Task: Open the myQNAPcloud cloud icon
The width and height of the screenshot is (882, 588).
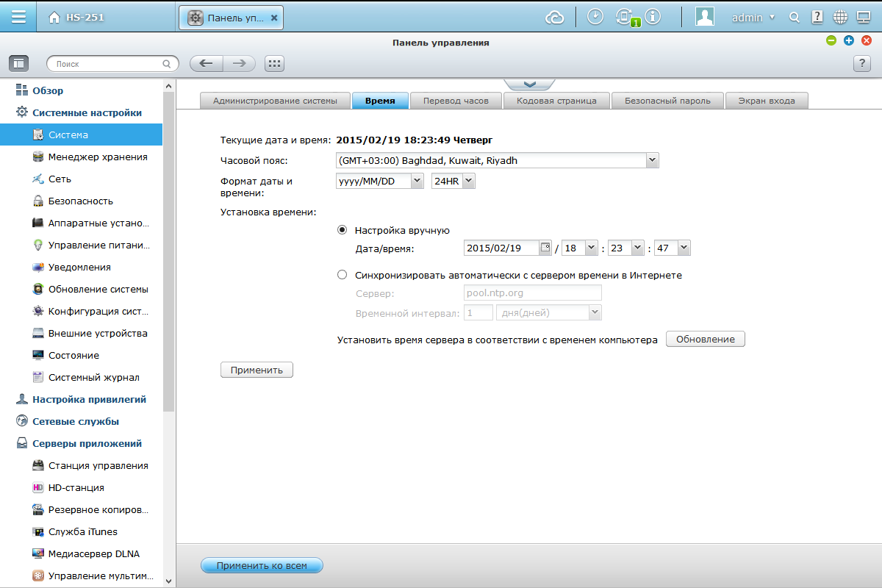Action: [555, 18]
